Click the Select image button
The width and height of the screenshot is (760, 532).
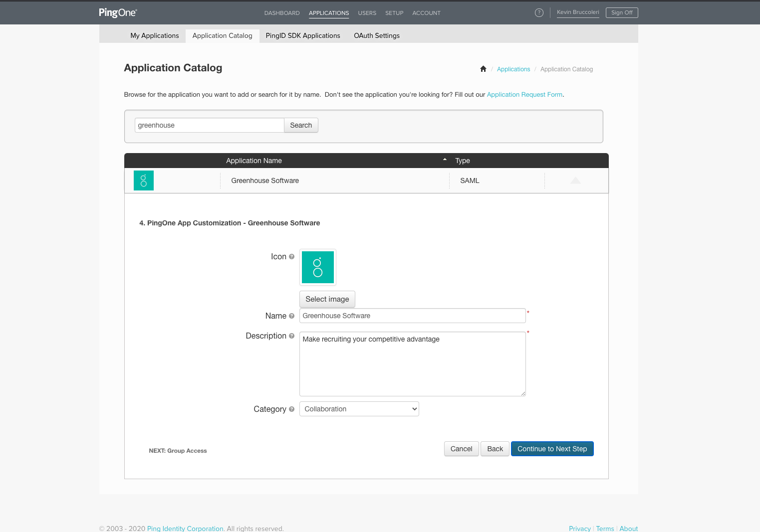(327, 299)
